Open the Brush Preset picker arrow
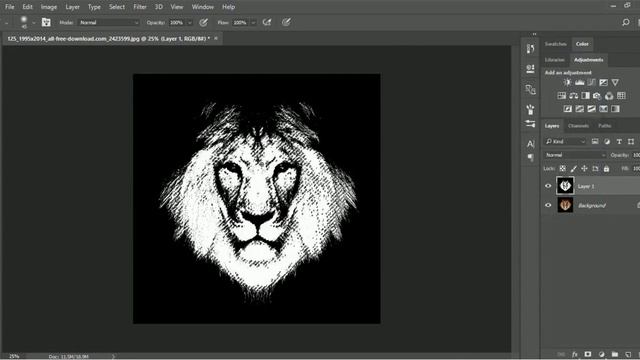Screen dimensions: 640x360 point(33,23)
